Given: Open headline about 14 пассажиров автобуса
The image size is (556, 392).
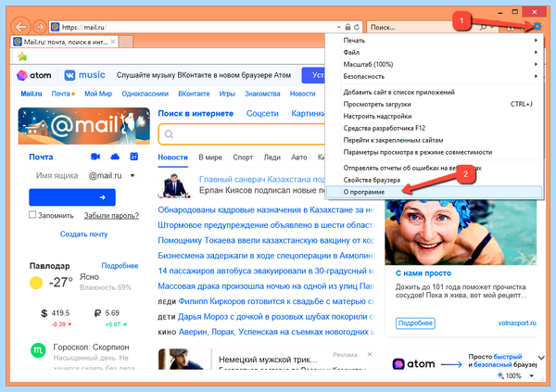Looking at the screenshot, I should click(x=266, y=271).
